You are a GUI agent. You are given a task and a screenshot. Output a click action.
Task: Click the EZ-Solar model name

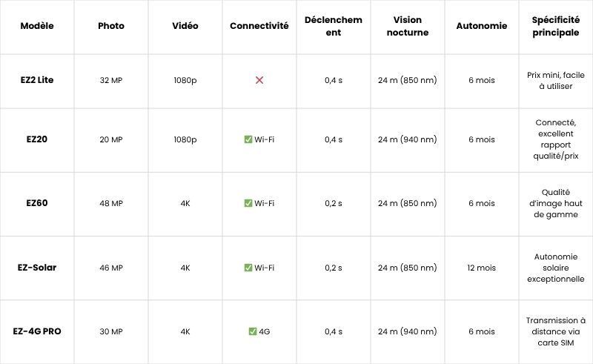point(37,268)
